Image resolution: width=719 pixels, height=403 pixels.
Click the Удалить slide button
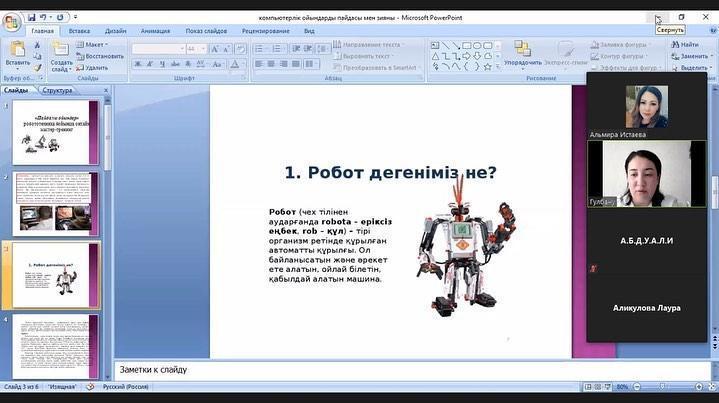point(94,68)
